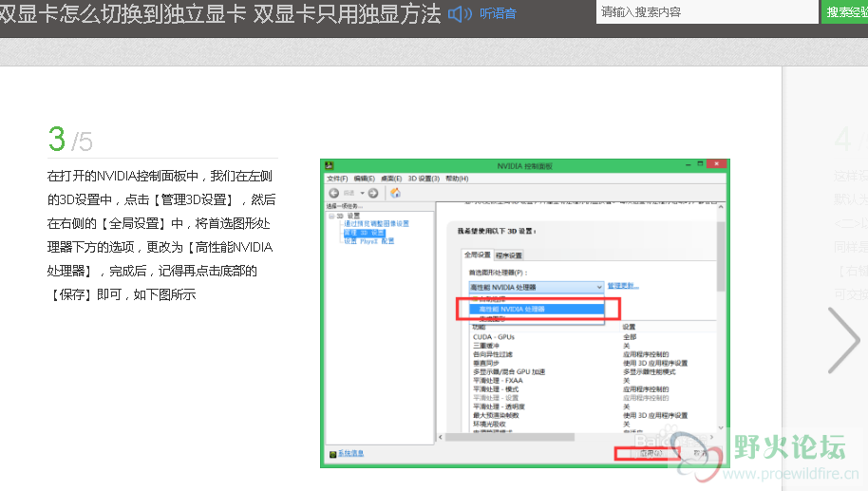
Task: Select the 垂直同步 setting row
Action: tap(486, 363)
